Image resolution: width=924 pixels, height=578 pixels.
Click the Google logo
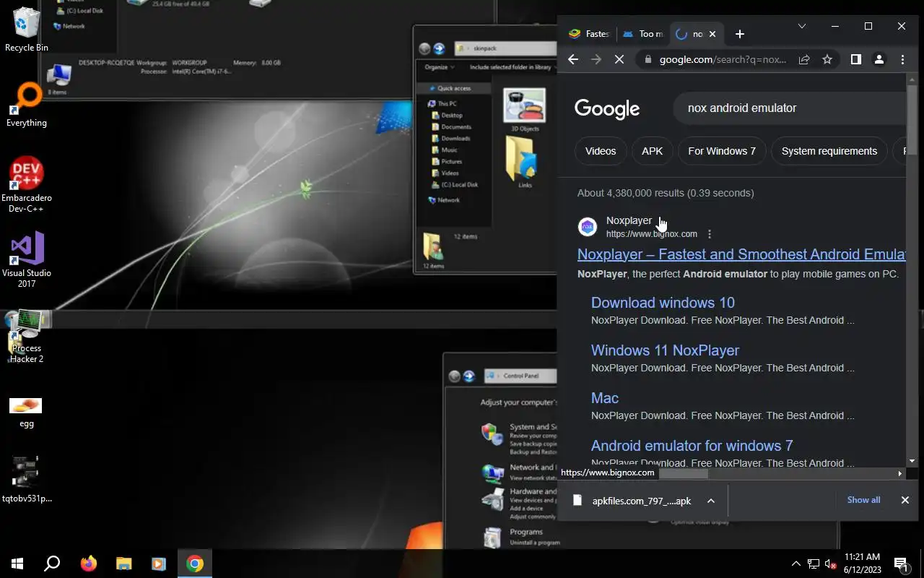(607, 108)
